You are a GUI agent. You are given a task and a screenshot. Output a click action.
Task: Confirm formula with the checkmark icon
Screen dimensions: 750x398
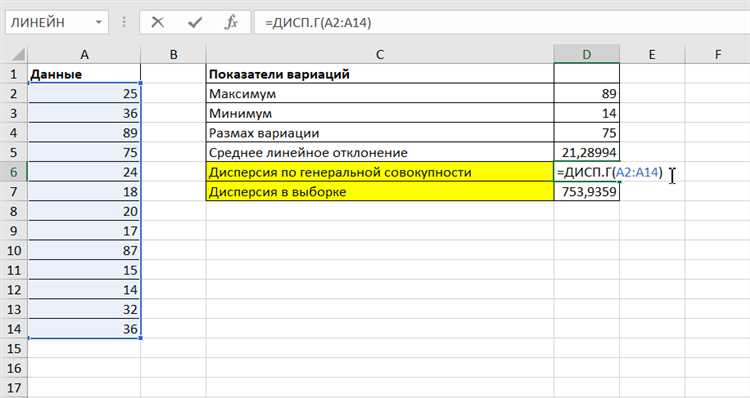pyautogui.click(x=195, y=22)
